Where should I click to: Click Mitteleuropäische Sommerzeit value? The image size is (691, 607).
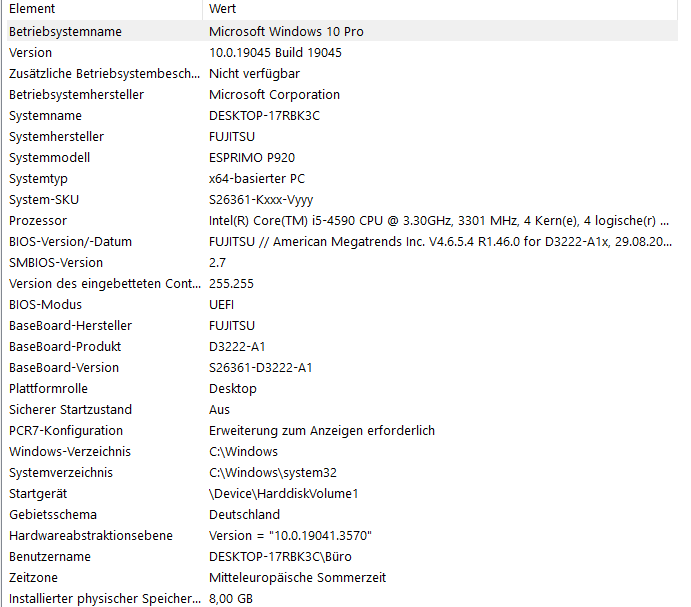[x=297, y=578]
